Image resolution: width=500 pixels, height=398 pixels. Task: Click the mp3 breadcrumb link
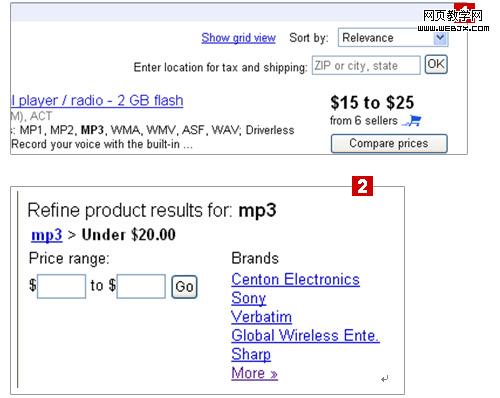click(47, 235)
